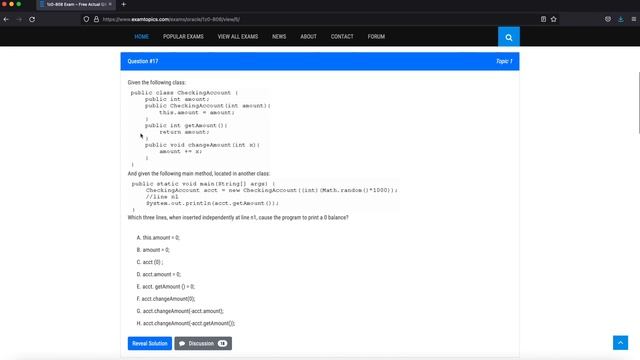640x360 pixels.
Task: Open the Firefox account/pocket icon
Action: pos(608,19)
